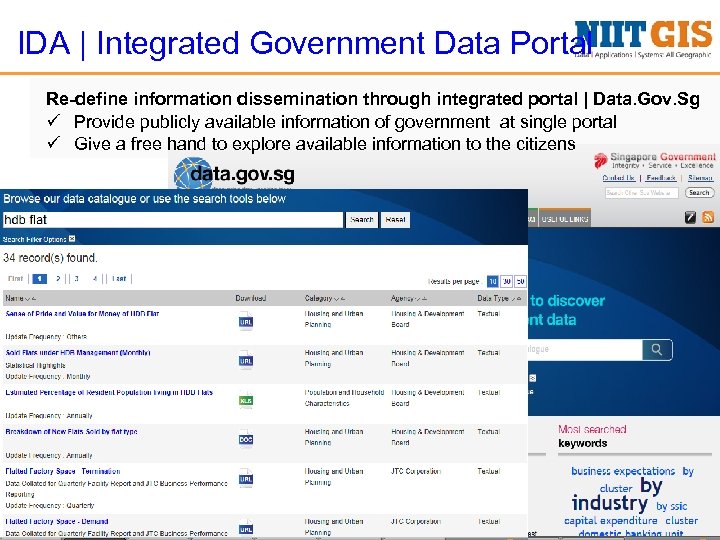The height and width of the screenshot is (540, 720).
Task: Sort results by the Agency column
Action: tap(409, 298)
